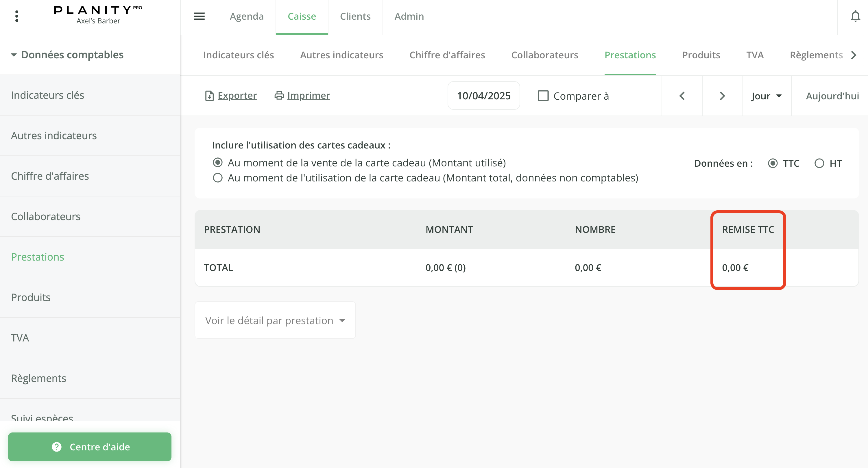
Task: Enable the Comparer à checkbox
Action: tap(543, 96)
